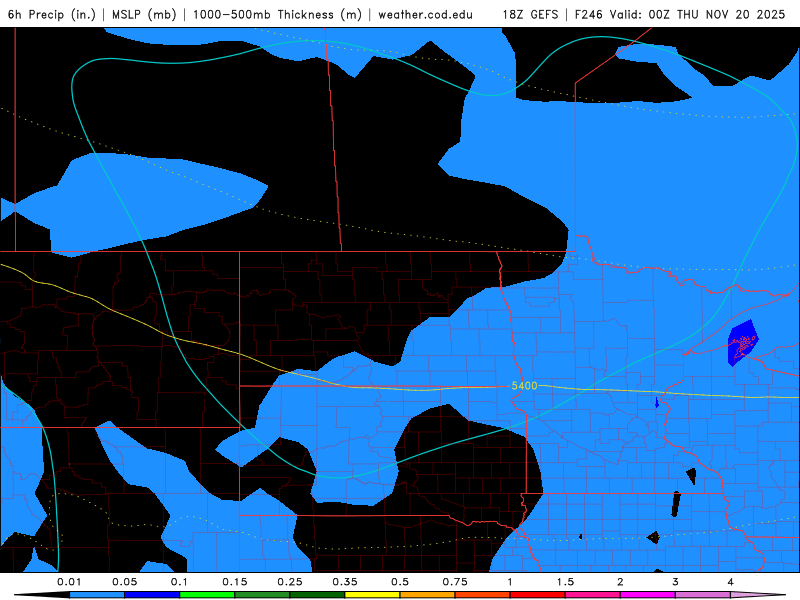Click the 5400 thickness contour label
Screen dimensions: 800x600
(524, 386)
